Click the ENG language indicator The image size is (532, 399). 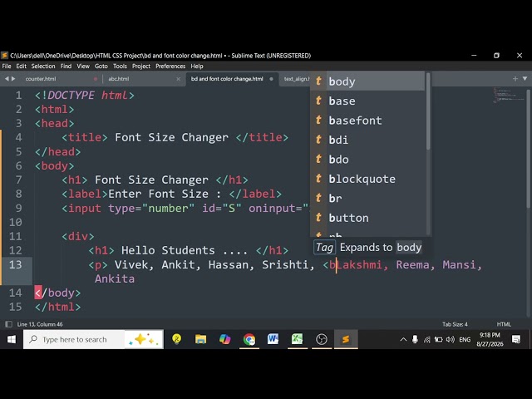click(x=465, y=339)
